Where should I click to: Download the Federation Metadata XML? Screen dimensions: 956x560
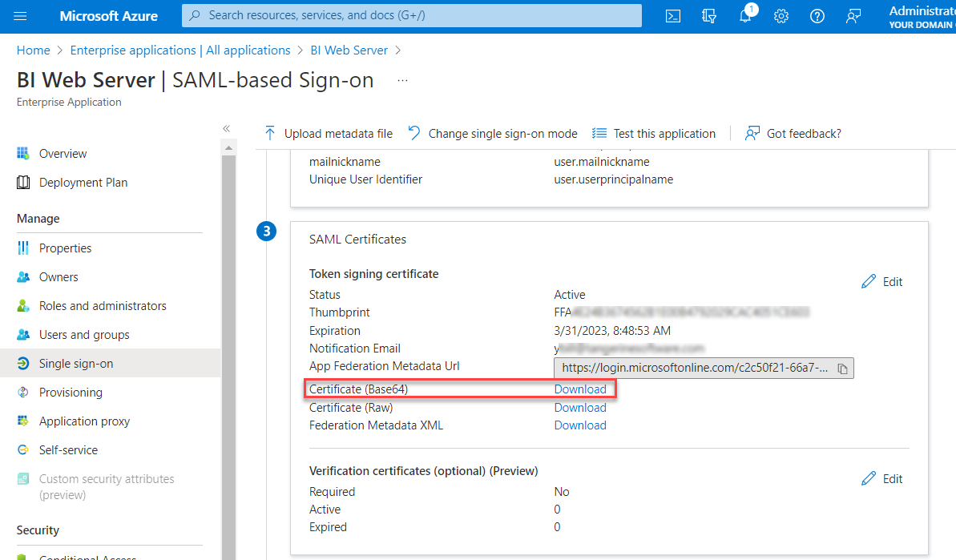[580, 425]
